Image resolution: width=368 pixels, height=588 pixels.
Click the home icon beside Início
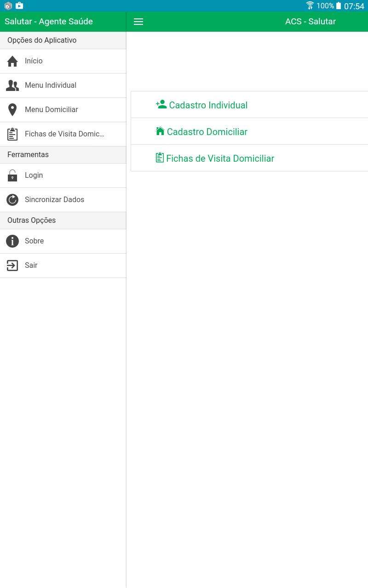12,61
